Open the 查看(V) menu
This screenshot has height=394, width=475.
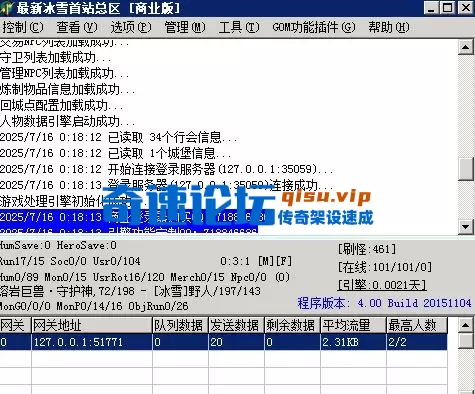click(x=77, y=27)
